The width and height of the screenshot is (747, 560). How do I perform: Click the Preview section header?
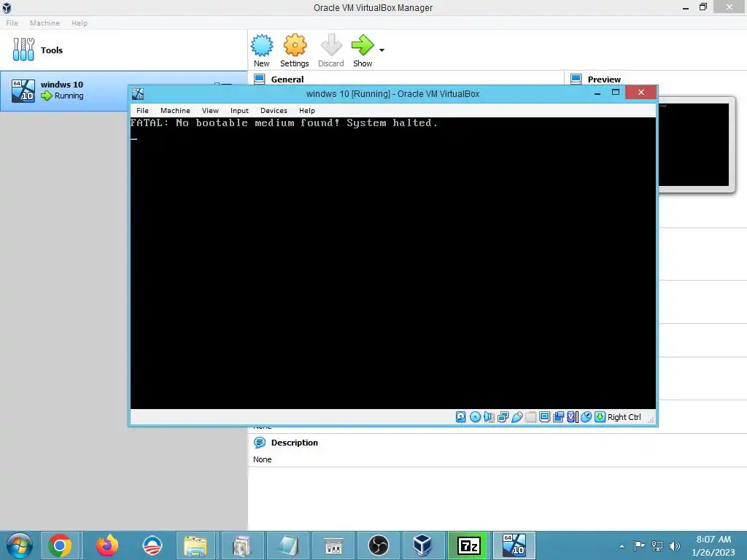click(604, 79)
